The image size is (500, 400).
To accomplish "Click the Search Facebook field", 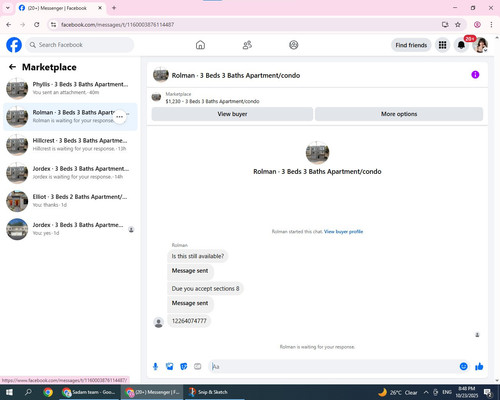I will 80,45.
